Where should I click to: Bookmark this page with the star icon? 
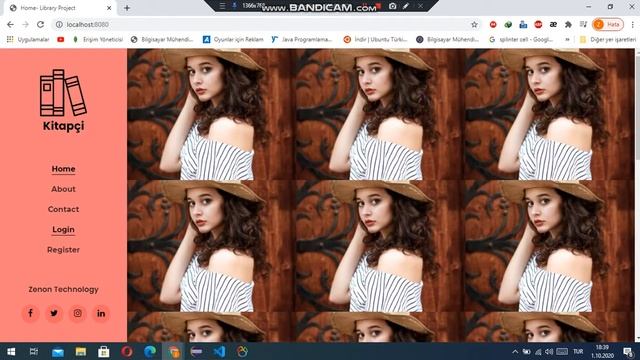(474, 24)
